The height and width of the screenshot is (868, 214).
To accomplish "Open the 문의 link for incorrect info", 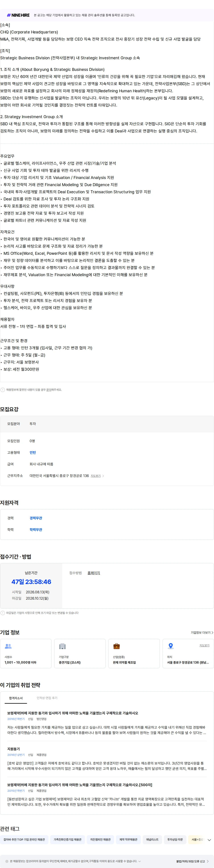I will pyautogui.click(x=49, y=390).
